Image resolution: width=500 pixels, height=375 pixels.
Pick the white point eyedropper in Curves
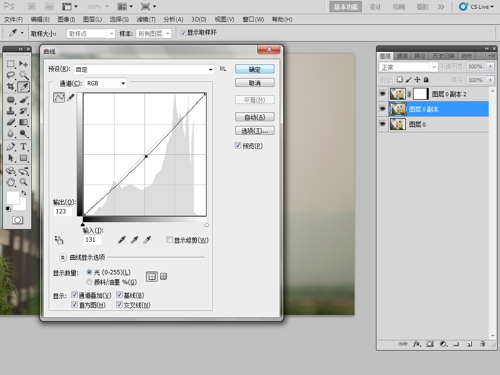(x=147, y=240)
